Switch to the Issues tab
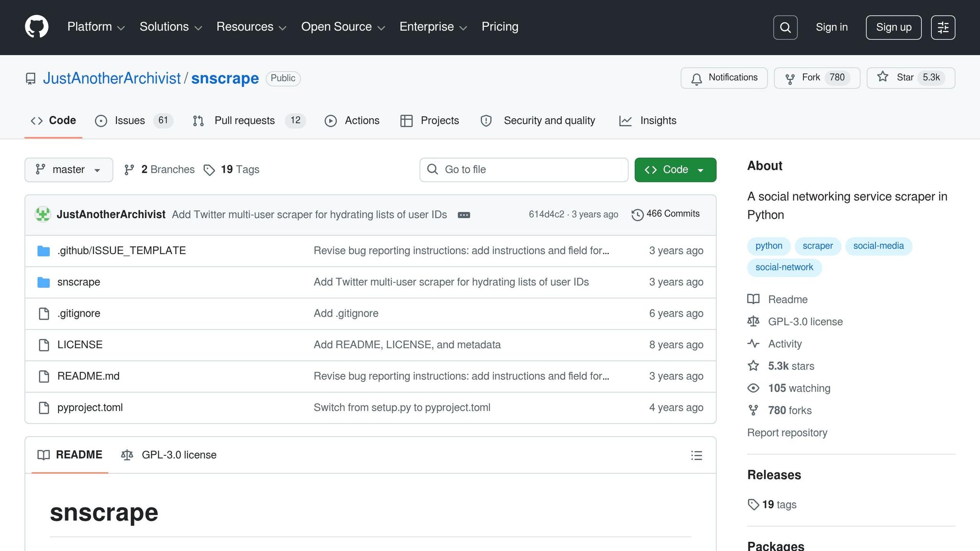Viewport: 980px width, 551px height. pyautogui.click(x=134, y=121)
